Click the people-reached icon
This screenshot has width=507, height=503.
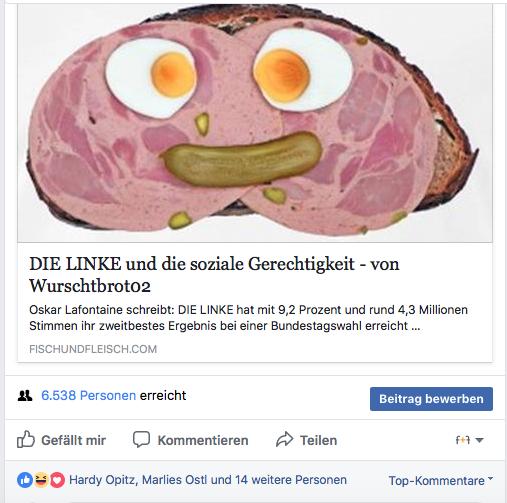(25, 396)
